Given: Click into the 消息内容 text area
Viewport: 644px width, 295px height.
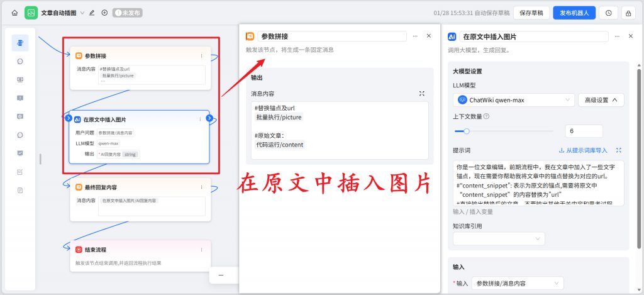Looking at the screenshot, I should (340, 130).
